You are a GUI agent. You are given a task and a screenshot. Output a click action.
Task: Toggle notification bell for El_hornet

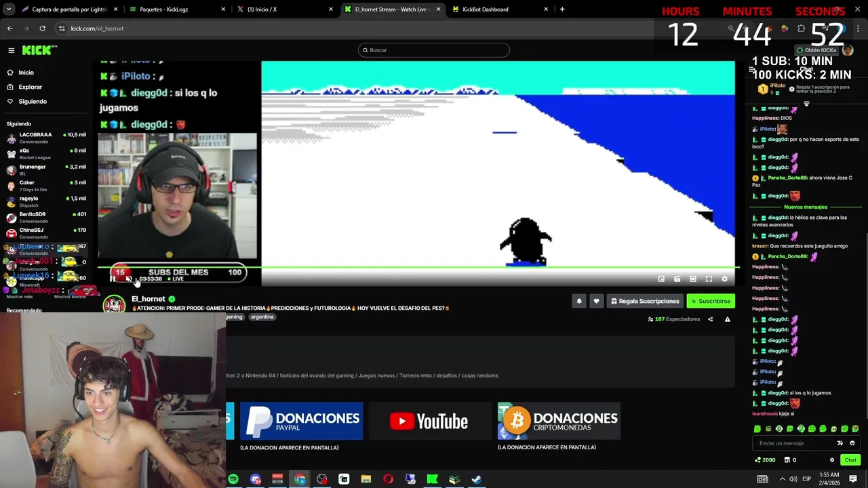point(578,301)
